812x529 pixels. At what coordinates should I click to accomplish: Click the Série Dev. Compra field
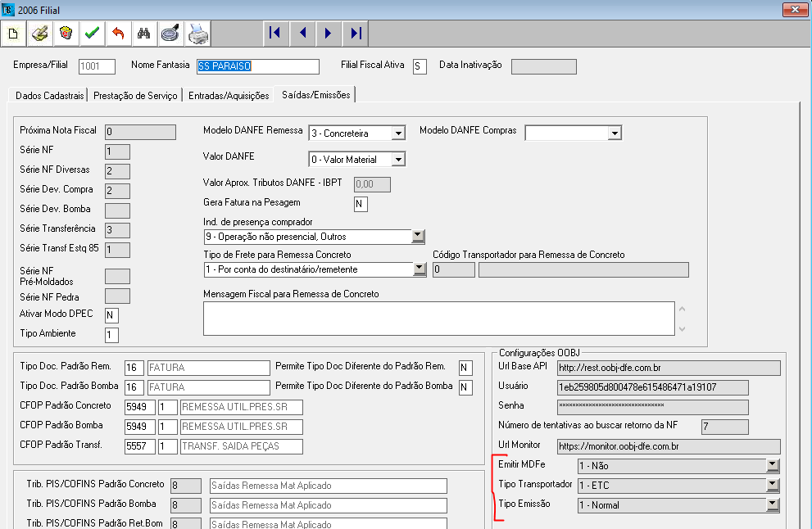117,191
